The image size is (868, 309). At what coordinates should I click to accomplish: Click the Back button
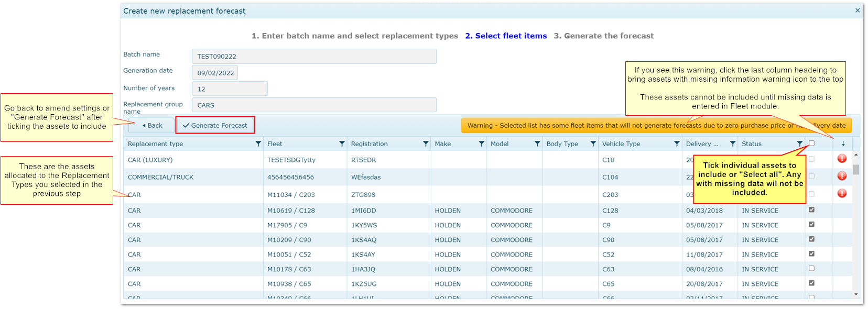152,126
